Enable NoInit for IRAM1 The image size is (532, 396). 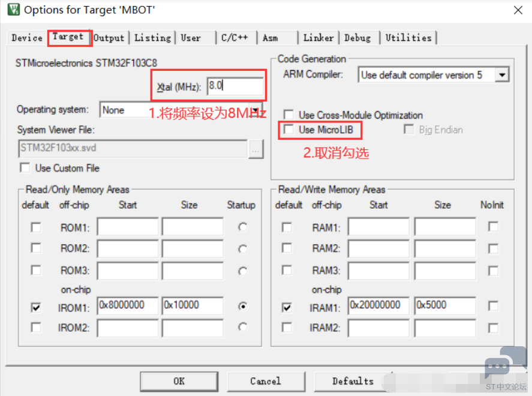(x=494, y=306)
